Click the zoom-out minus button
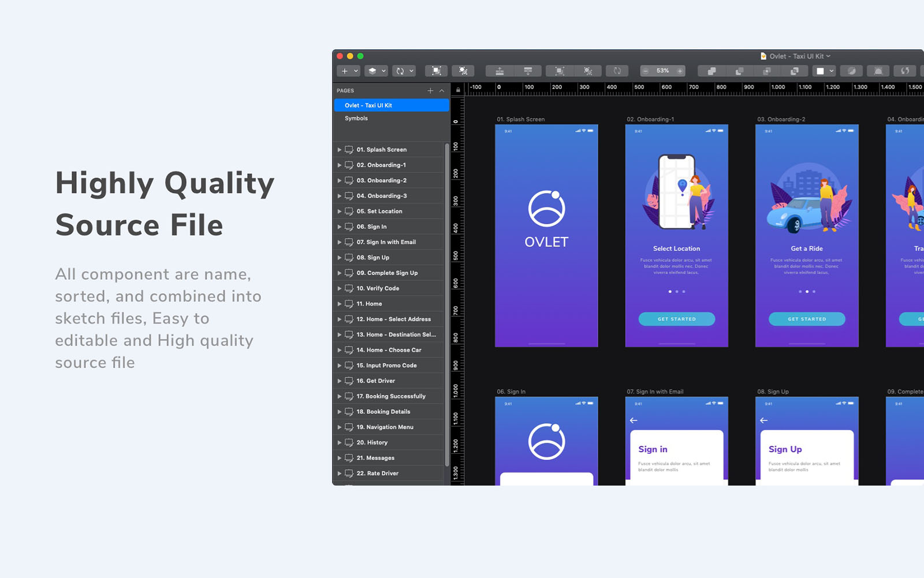Screen dimensions: 924x578 coord(646,71)
